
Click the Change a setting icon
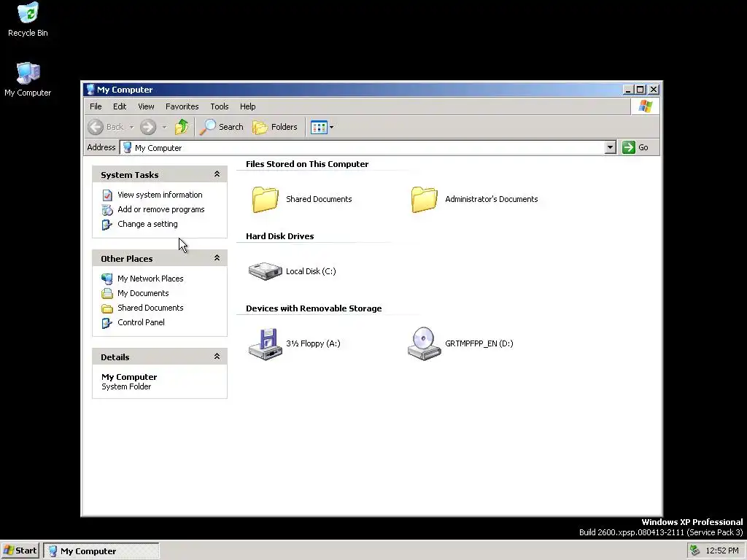[107, 225]
